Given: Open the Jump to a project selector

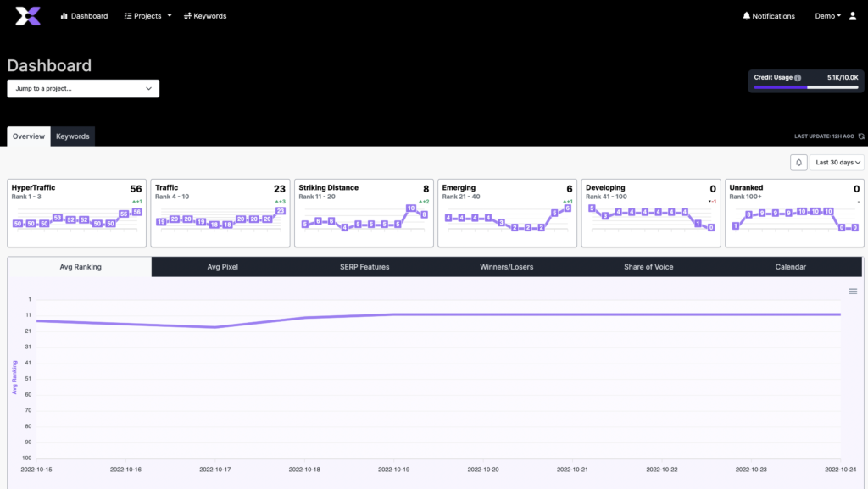Looking at the screenshot, I should [x=83, y=88].
